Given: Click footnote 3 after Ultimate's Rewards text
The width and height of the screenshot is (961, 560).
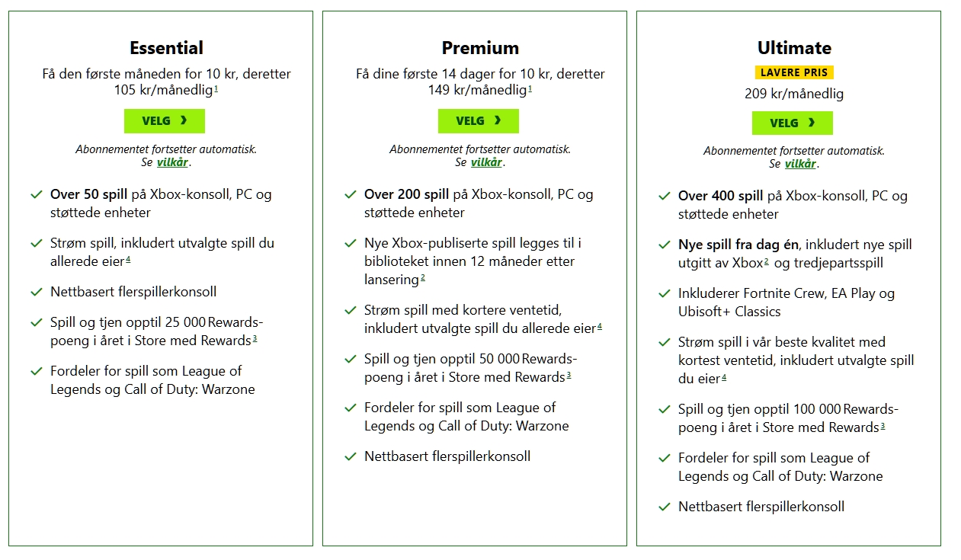Looking at the screenshot, I should pyautogui.click(x=883, y=426).
